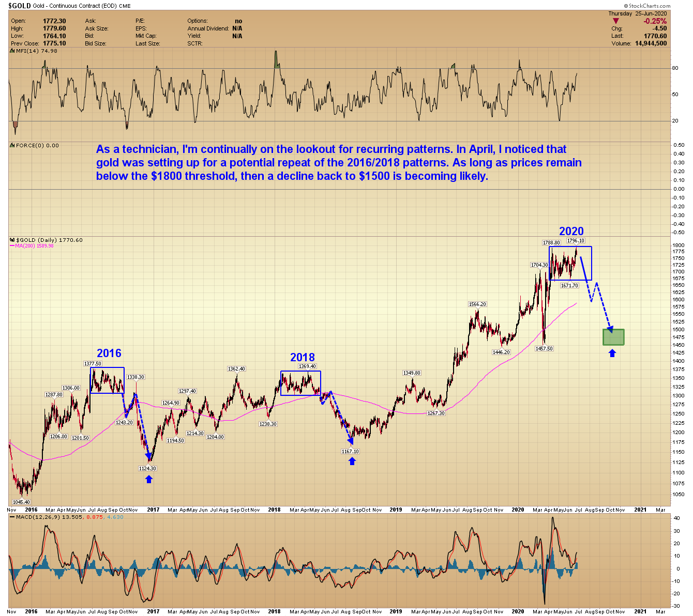Select the Last value 1770.60

click(655, 36)
